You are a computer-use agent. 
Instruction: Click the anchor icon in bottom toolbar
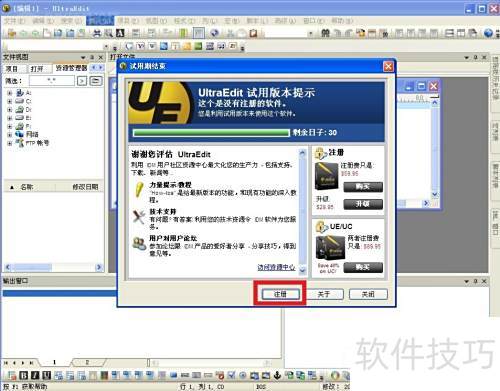278,376
